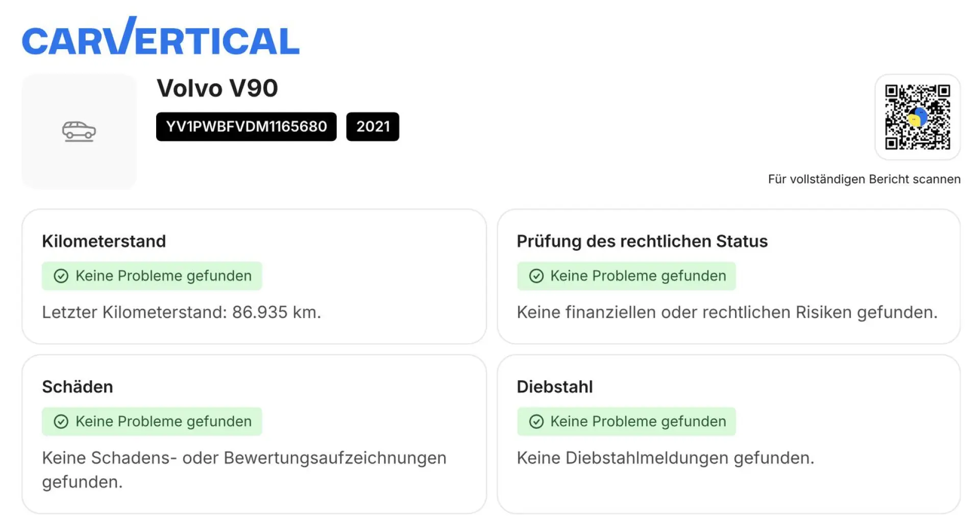Click the carVertical logo
The width and height of the screenshot is (980, 530).
[x=160, y=37]
